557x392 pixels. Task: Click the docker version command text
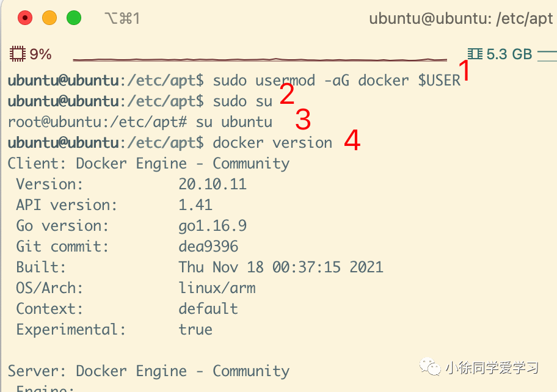tap(272, 143)
